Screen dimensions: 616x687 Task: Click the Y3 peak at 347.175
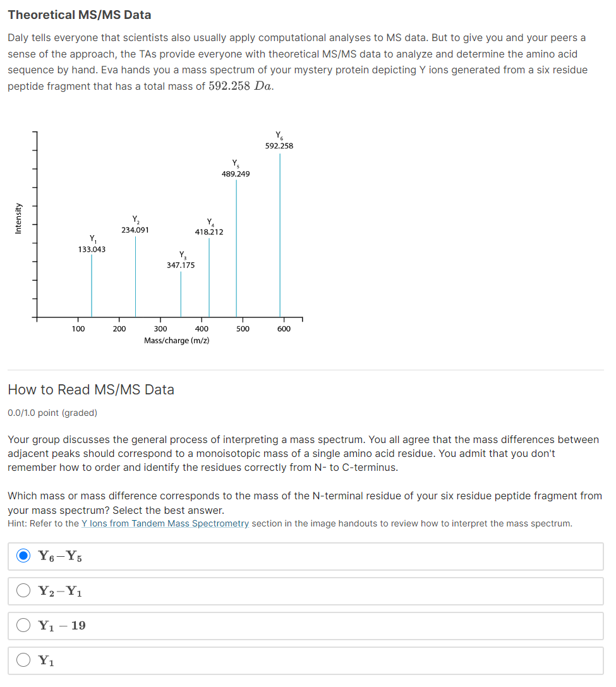(x=181, y=294)
